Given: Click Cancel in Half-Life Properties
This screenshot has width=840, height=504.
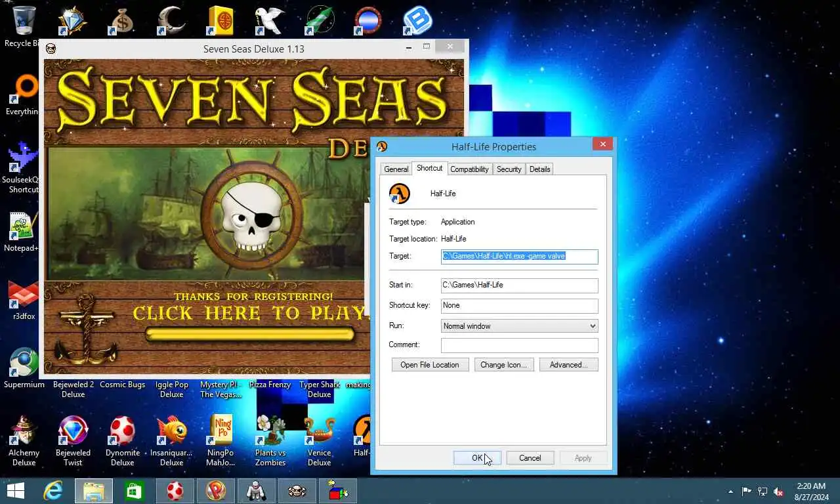Looking at the screenshot, I should pyautogui.click(x=530, y=458).
